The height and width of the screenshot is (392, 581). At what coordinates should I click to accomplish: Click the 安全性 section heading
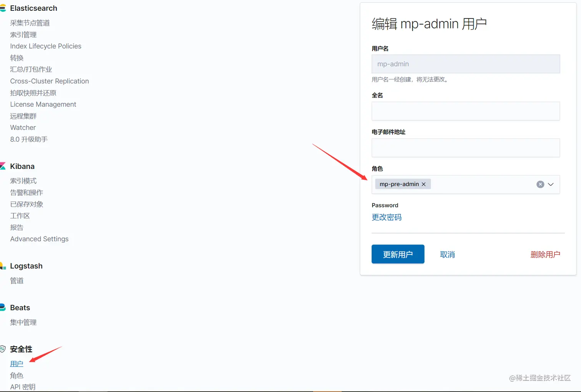(x=21, y=349)
